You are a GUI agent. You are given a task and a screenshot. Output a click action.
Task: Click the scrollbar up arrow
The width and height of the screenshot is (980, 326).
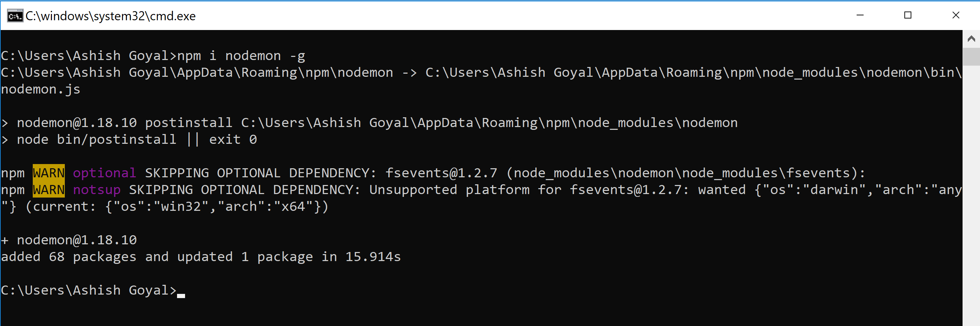click(x=971, y=39)
